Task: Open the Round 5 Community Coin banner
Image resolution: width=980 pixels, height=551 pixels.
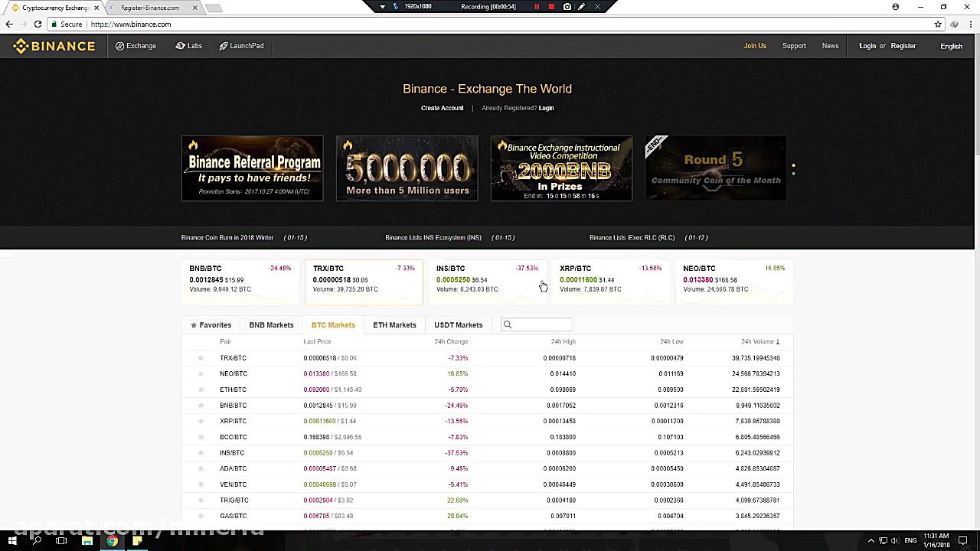Action: pyautogui.click(x=716, y=168)
